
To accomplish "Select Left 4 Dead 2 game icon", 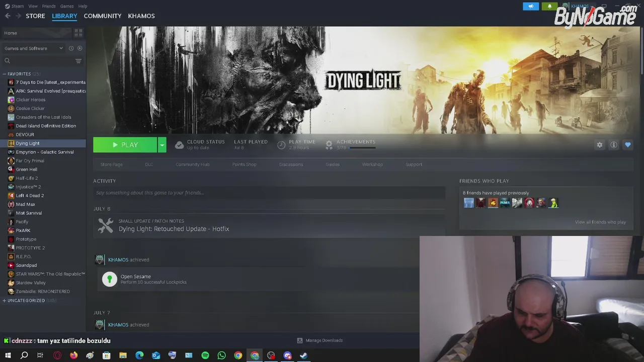I will click(11, 196).
